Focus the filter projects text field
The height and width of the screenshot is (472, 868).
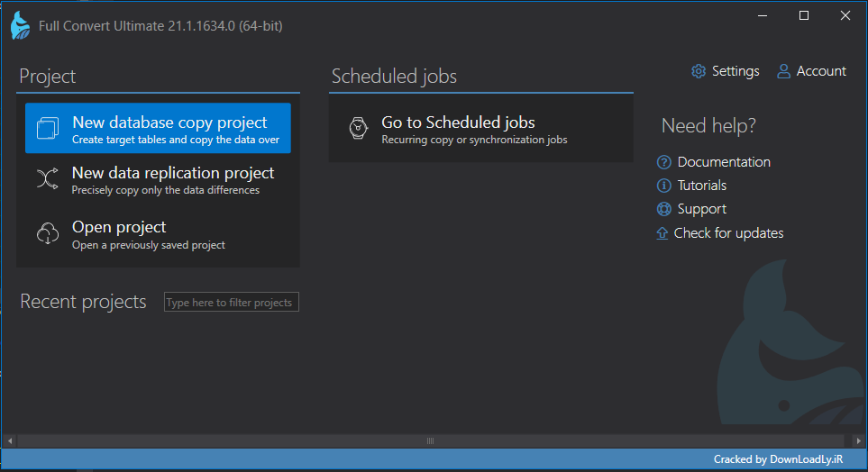(x=231, y=303)
